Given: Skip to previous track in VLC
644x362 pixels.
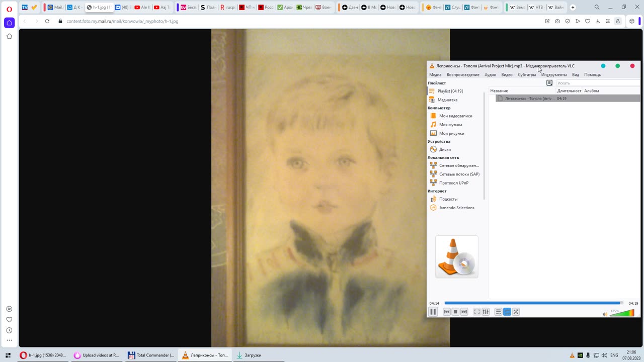Looking at the screenshot, I should [447, 312].
